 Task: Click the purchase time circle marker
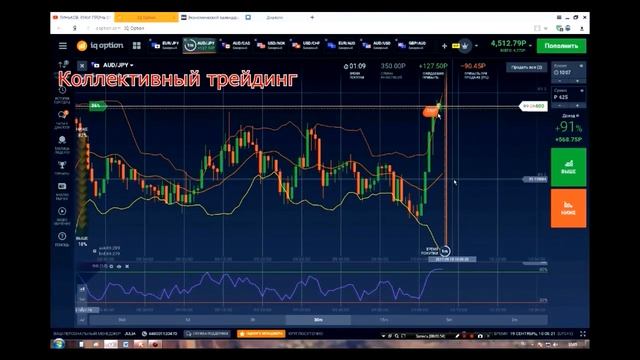point(445,251)
